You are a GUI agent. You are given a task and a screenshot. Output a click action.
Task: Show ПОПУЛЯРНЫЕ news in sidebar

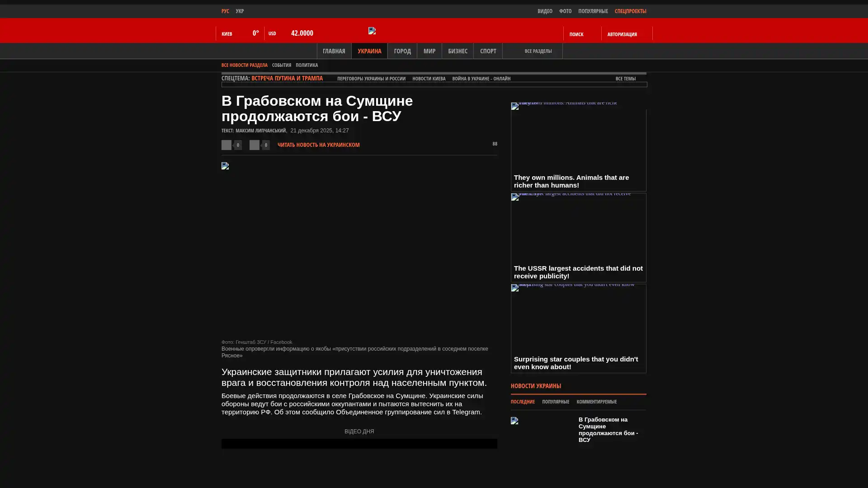556,402
